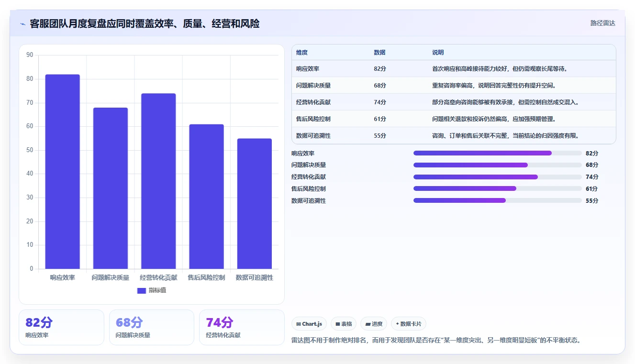Select the 售后风险控制 table row cell
The width and height of the screenshot is (635, 364).
[x=313, y=119]
